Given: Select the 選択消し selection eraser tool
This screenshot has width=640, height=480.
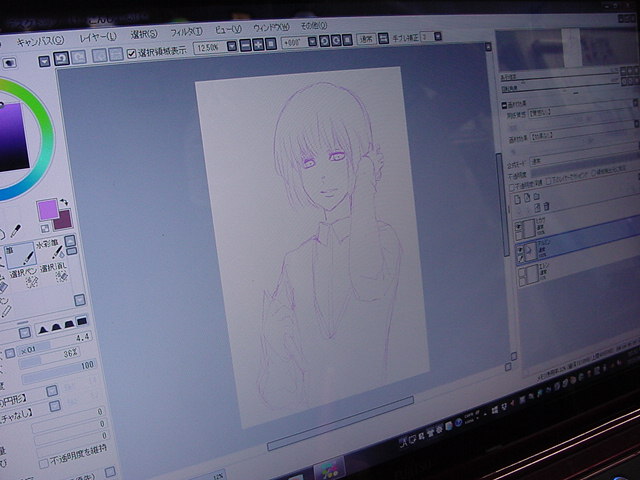Looking at the screenshot, I should click(54, 273).
